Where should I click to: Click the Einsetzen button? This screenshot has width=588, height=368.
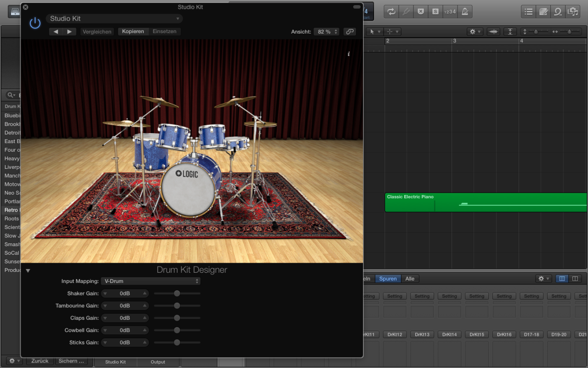point(164,31)
